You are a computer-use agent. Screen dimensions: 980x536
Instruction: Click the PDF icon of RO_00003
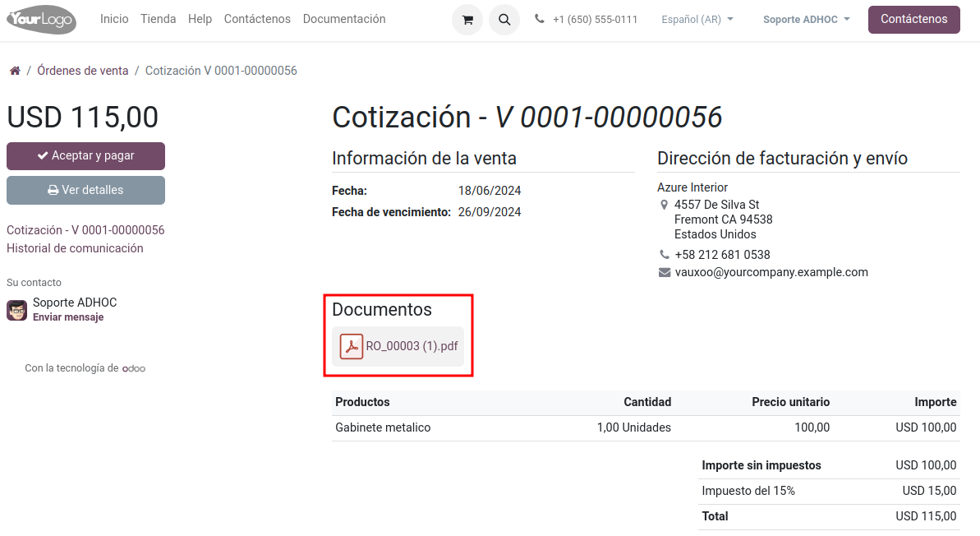click(x=352, y=347)
